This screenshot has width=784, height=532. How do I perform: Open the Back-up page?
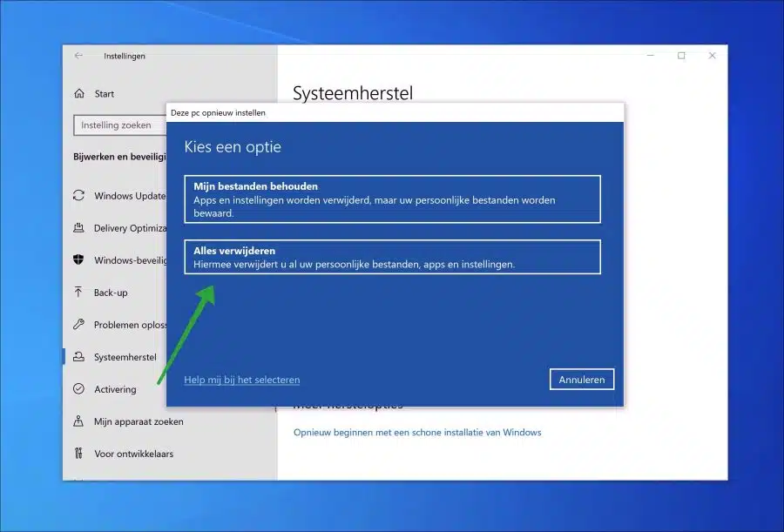click(x=111, y=293)
